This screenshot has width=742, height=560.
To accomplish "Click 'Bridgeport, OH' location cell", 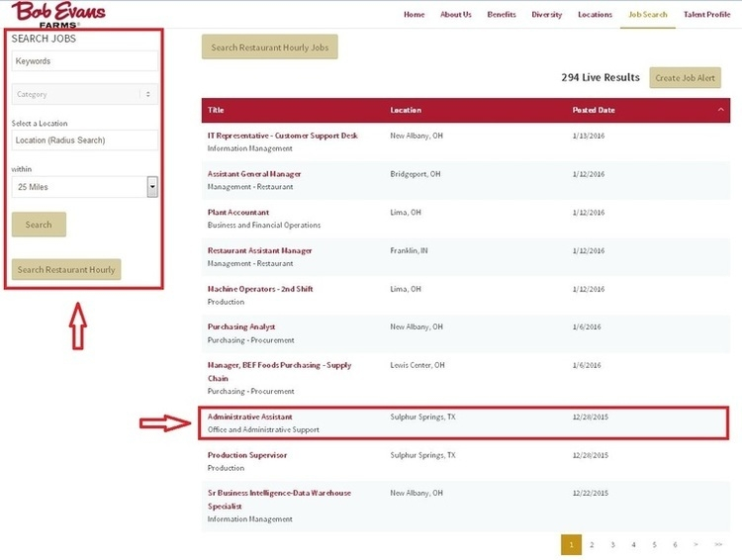I will click(415, 174).
